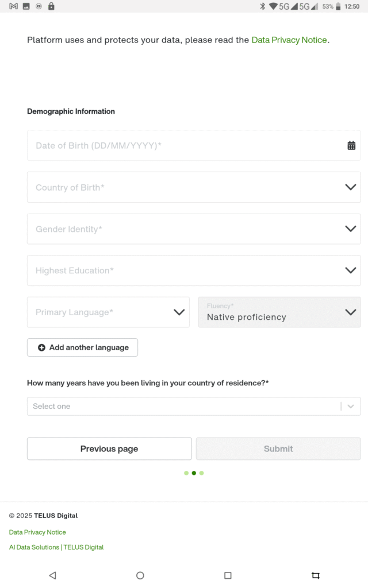This screenshot has width=368, height=588.
Task: Focus the Date of Birth input field
Action: [172, 146]
